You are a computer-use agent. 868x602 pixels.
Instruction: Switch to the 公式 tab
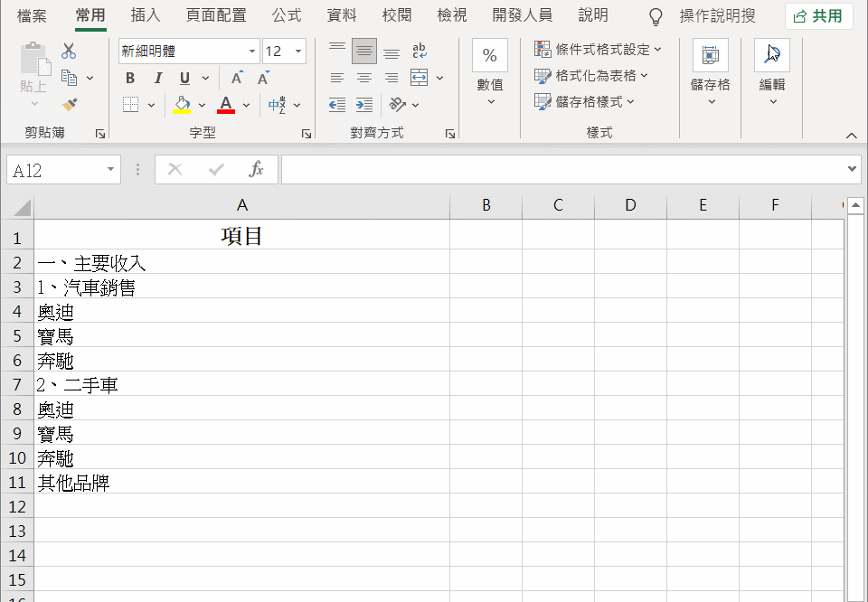[x=287, y=15]
